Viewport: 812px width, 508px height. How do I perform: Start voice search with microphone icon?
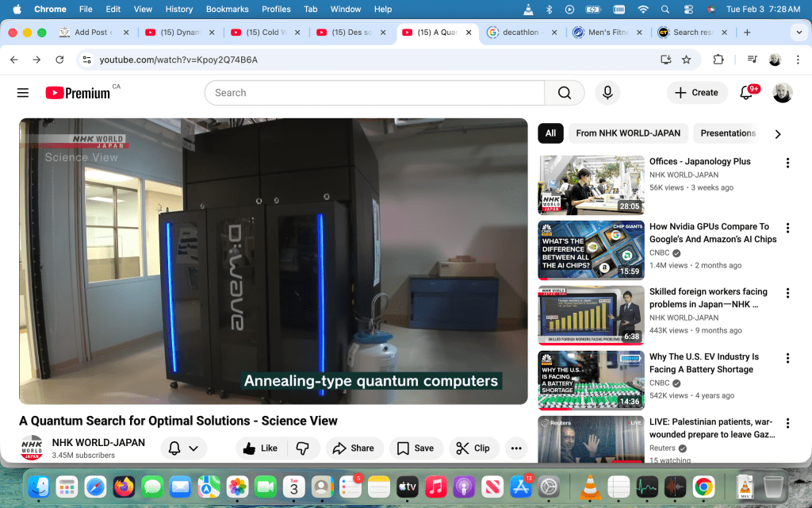[x=607, y=93]
